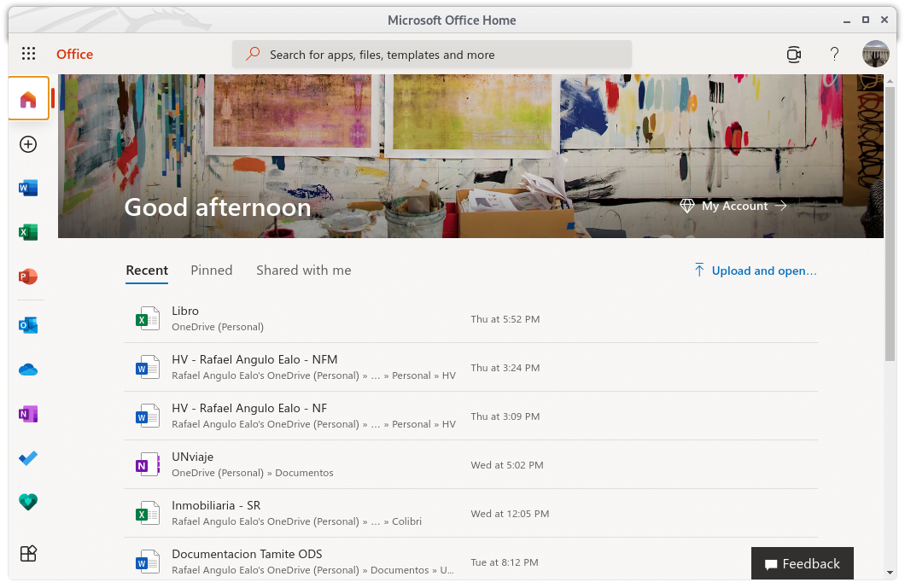Click Upload and open link

(x=764, y=271)
